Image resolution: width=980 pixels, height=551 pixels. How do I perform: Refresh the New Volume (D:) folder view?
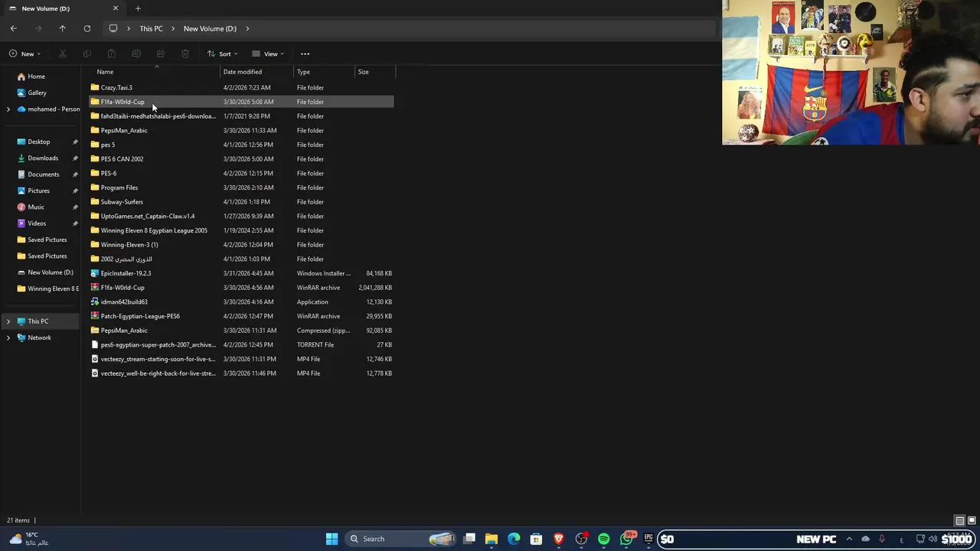[x=87, y=28]
